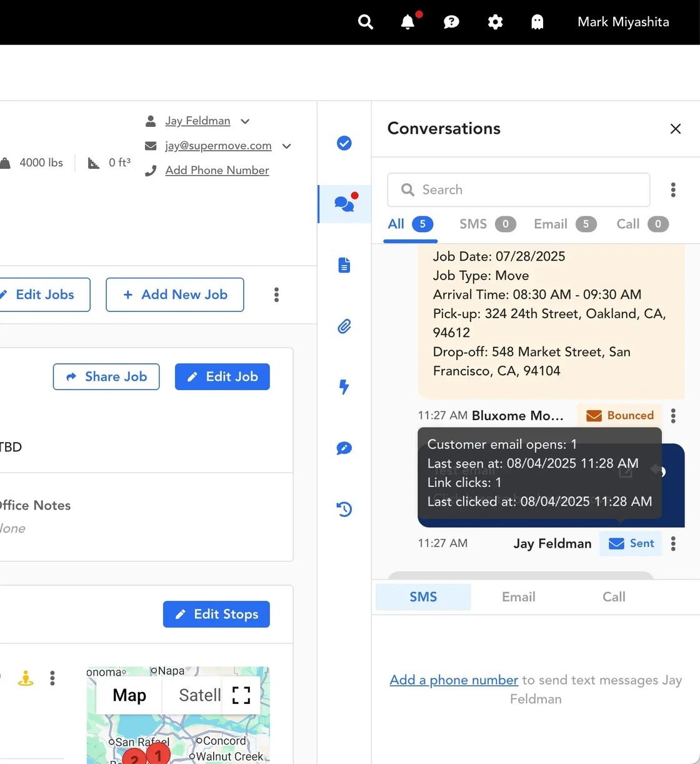Click the attachments paperclip icon
This screenshot has height=764, width=700.
click(344, 326)
